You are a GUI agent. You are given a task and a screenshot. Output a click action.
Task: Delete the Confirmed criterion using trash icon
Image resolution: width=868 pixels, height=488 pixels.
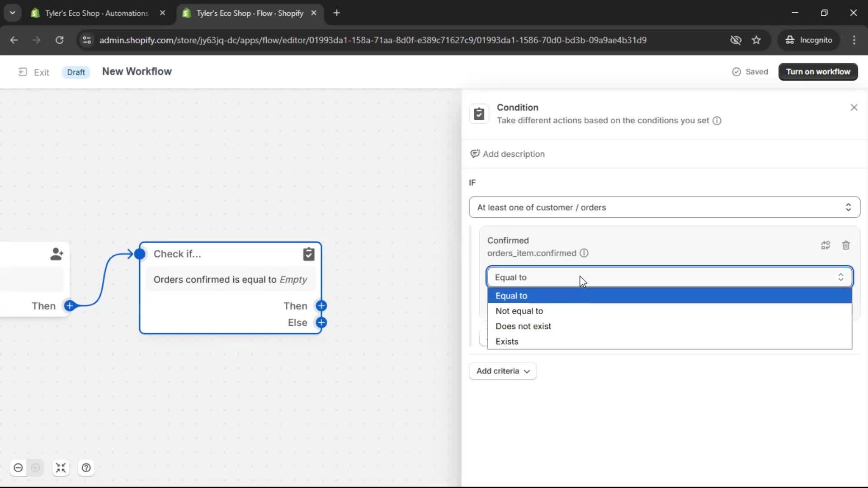(846, 245)
